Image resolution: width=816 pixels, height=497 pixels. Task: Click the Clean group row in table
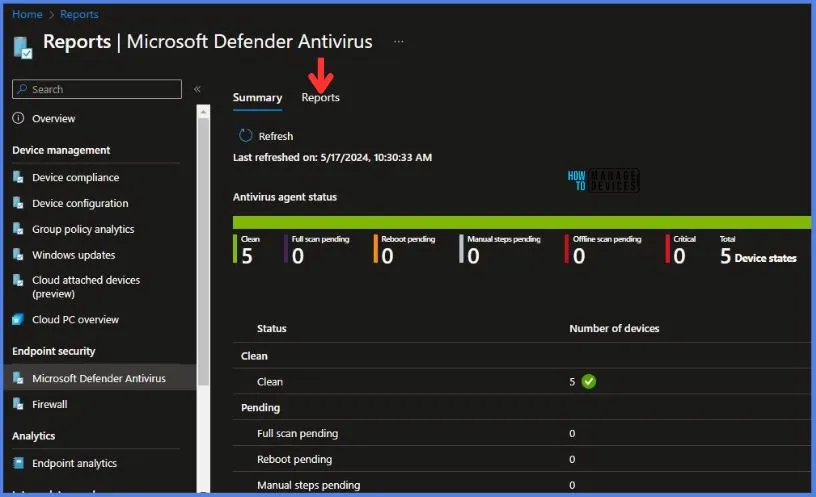coord(521,356)
